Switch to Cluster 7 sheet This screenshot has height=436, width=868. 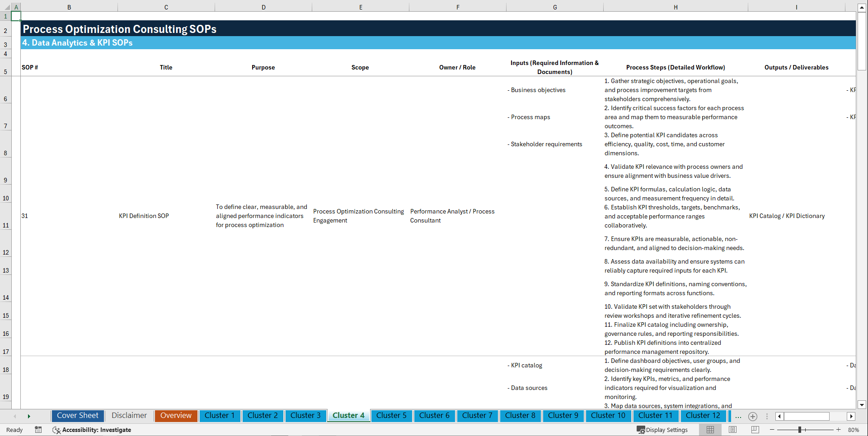[x=477, y=416]
